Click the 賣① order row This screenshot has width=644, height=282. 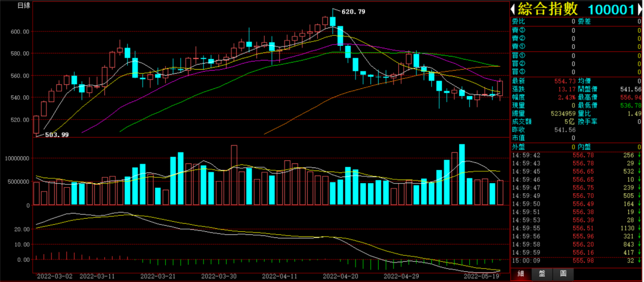pos(576,47)
